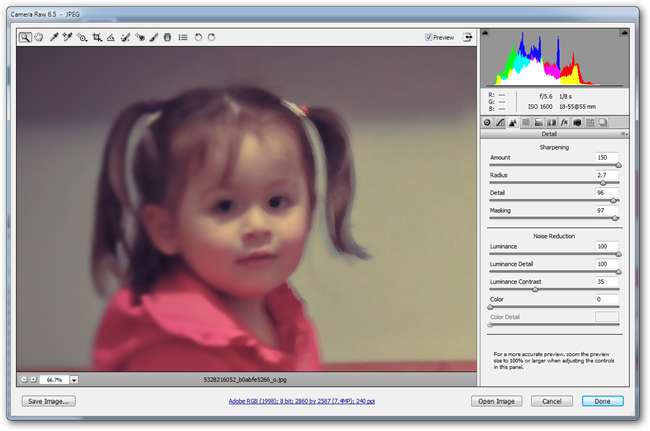Click the Sharpening Amount value field

click(x=606, y=158)
